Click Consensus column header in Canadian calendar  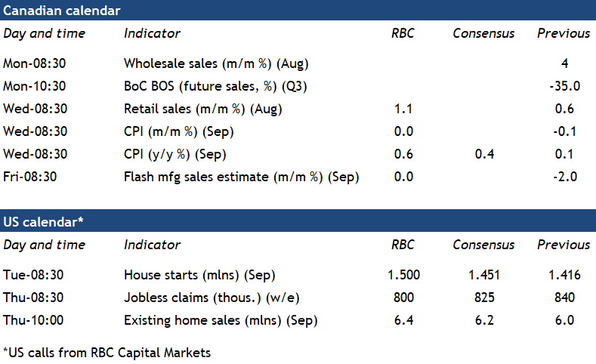pos(483,33)
